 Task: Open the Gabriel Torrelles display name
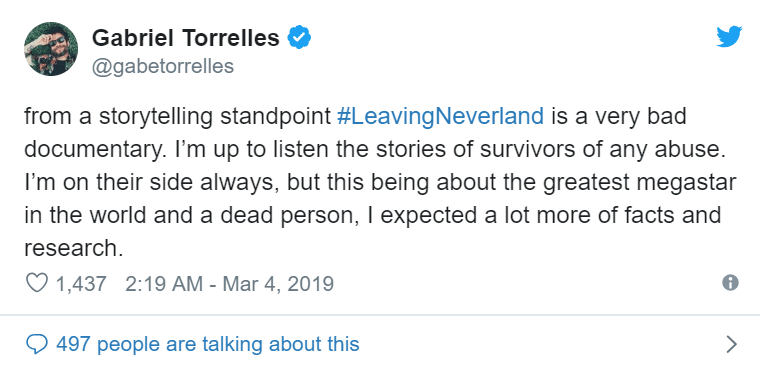[186, 38]
